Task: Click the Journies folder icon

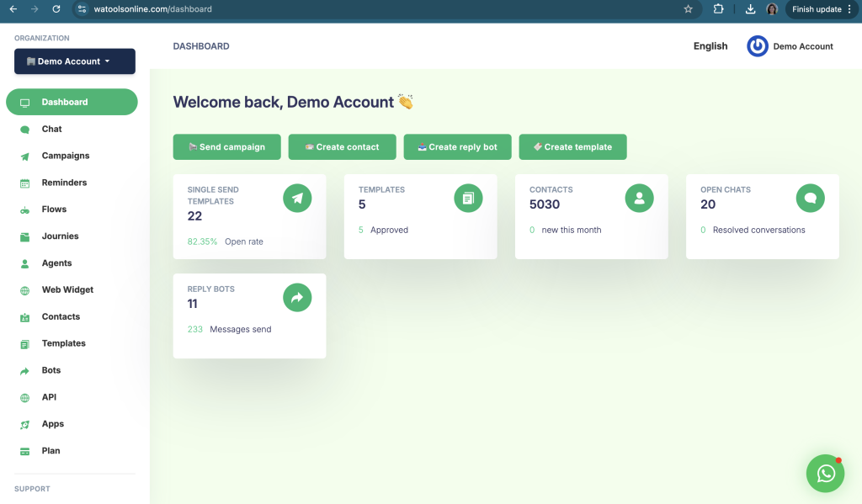Action: (24, 237)
